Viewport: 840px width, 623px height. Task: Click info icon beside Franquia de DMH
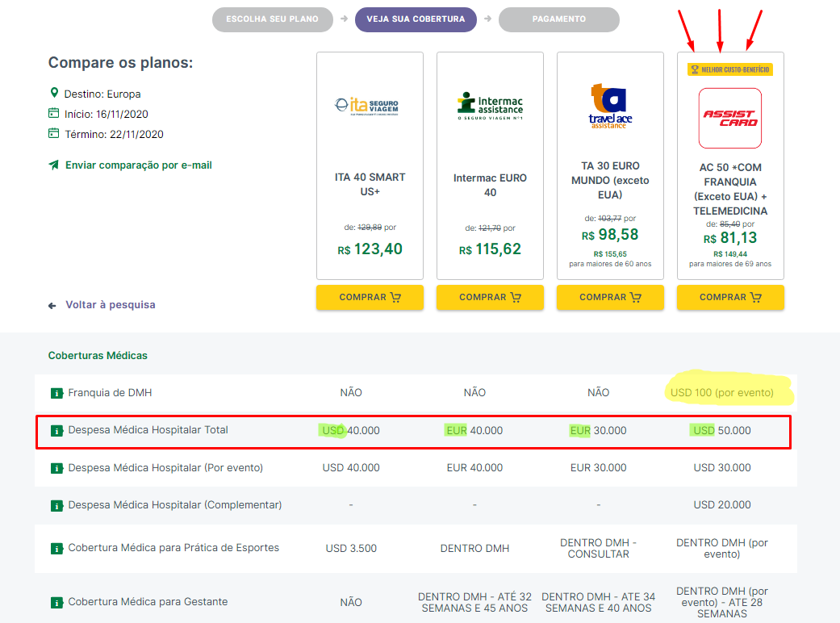pyautogui.click(x=56, y=393)
